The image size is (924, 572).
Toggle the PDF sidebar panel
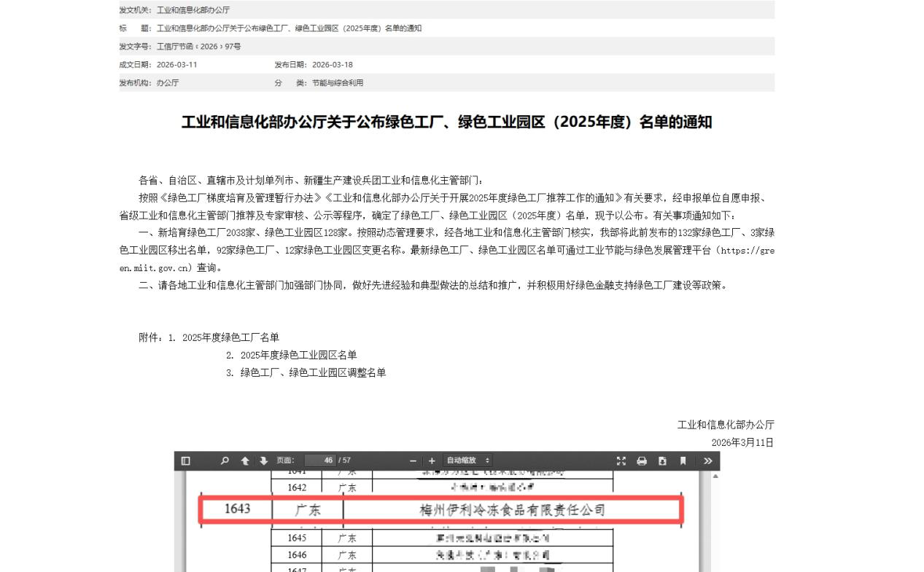[x=185, y=461]
